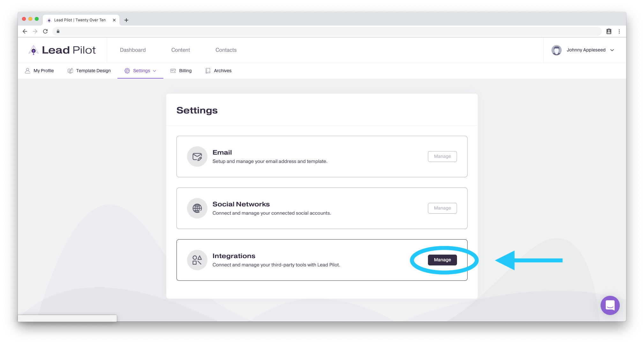
Task: Expand the Johnny Appleseed account dropdown
Action: pyautogui.click(x=612, y=50)
